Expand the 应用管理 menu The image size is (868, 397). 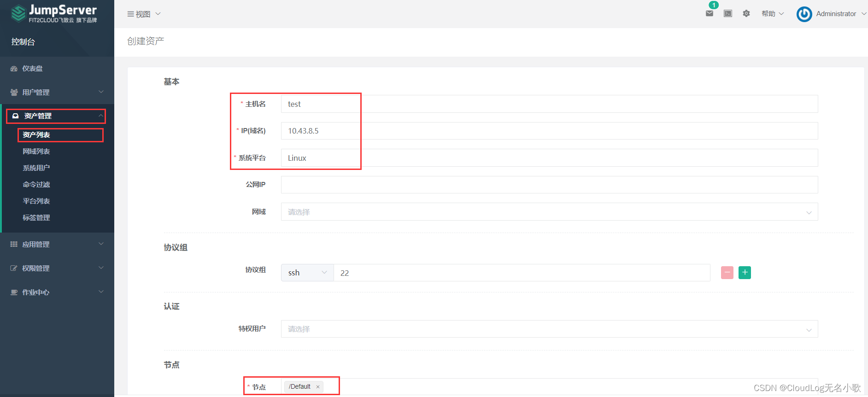[57, 245]
